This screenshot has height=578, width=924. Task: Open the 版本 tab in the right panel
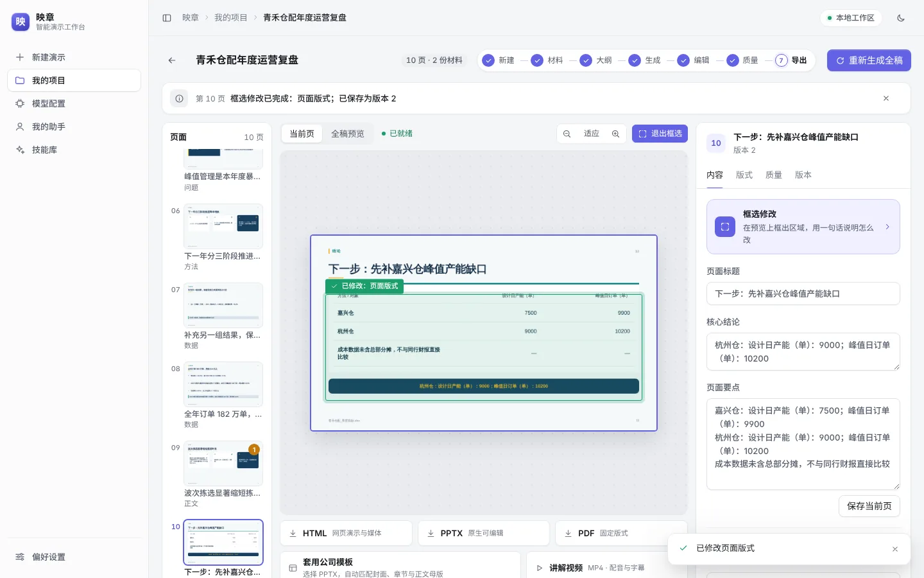pos(803,175)
